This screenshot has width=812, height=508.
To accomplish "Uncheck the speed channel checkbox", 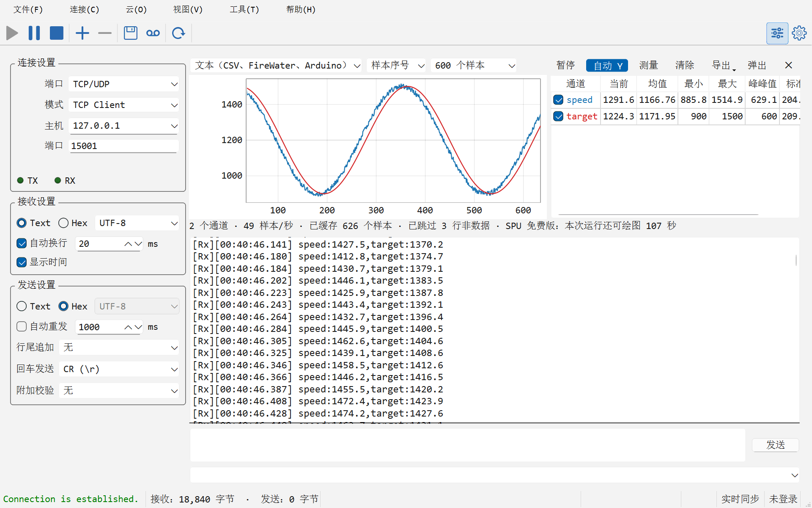I will point(558,100).
